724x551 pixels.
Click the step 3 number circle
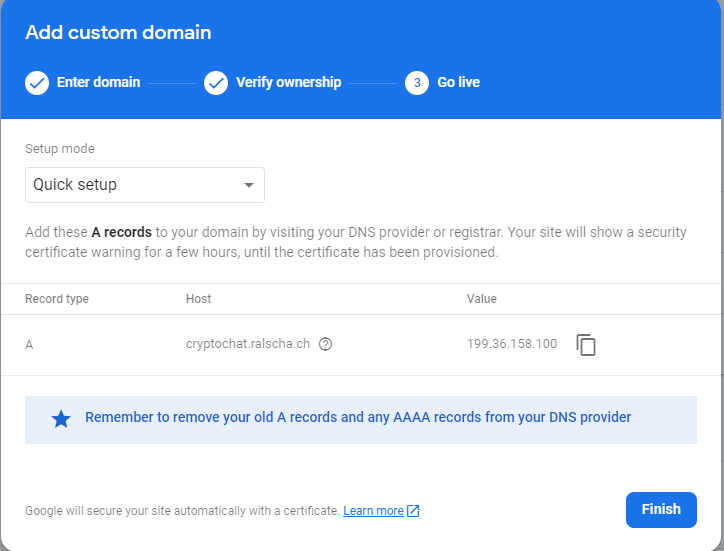(417, 83)
